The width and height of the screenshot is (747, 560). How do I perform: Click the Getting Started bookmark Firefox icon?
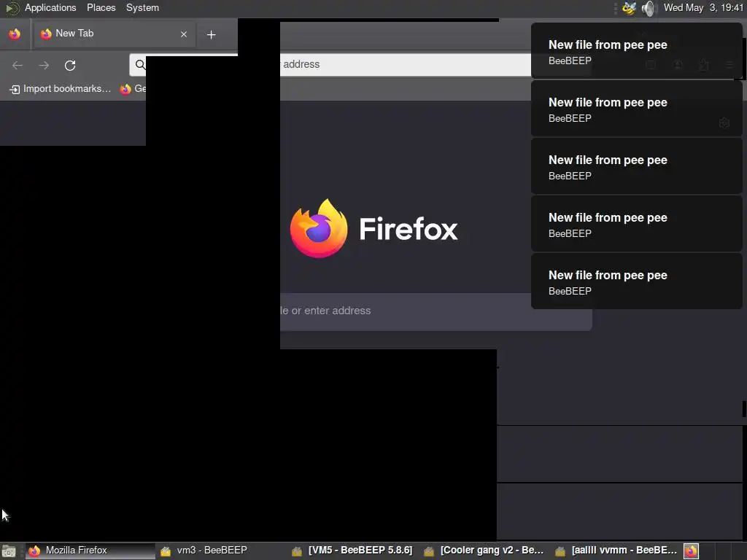(125, 89)
